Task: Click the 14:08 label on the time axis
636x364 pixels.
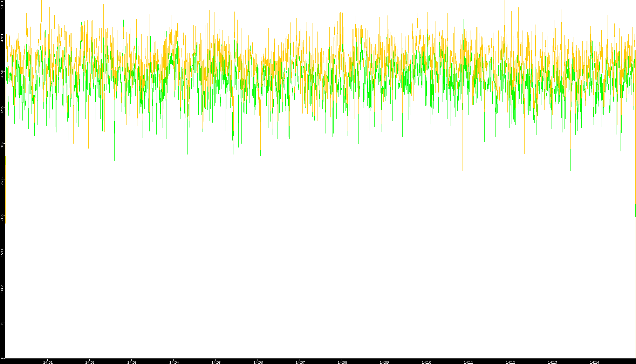Action: [x=342, y=362]
